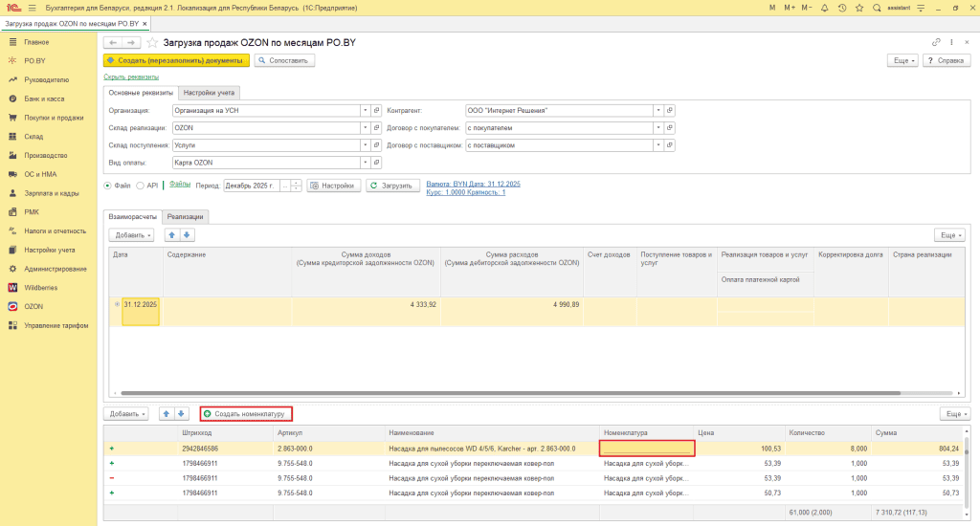Open favorites star in title bar

(x=859, y=8)
